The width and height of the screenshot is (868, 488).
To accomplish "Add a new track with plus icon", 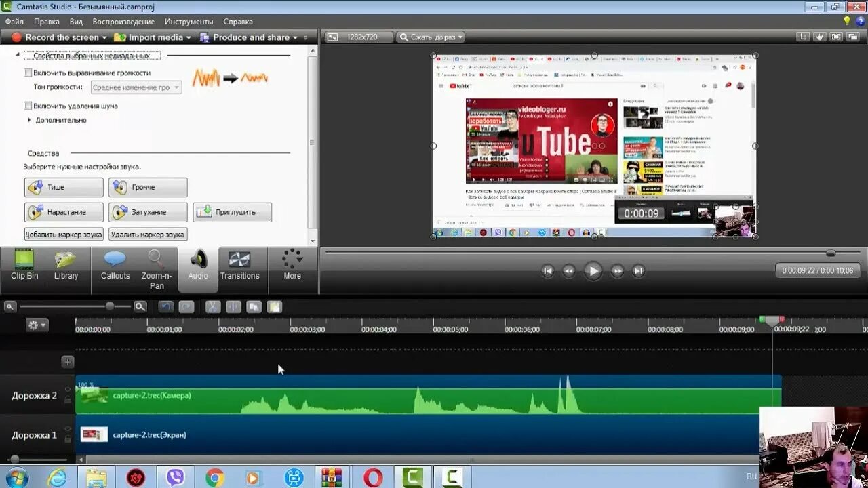I will coord(68,362).
